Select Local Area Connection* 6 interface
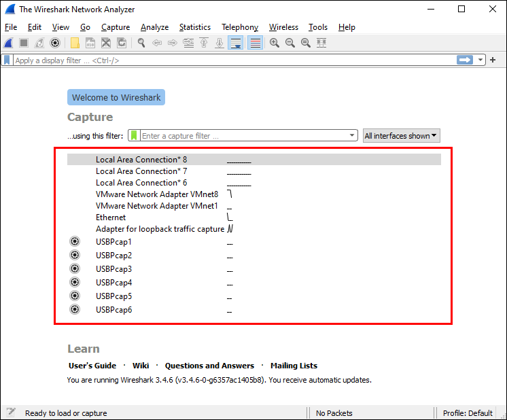Image resolution: width=507 pixels, height=420 pixels. tap(253, 183)
